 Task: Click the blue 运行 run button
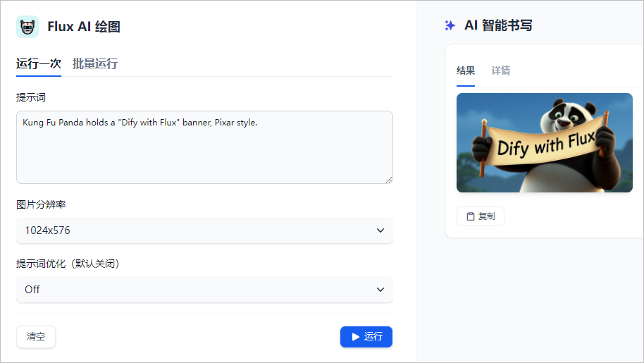tap(366, 337)
